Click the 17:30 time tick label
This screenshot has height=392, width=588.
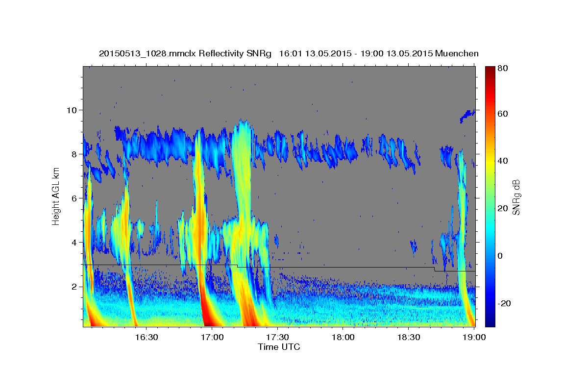coord(278,338)
